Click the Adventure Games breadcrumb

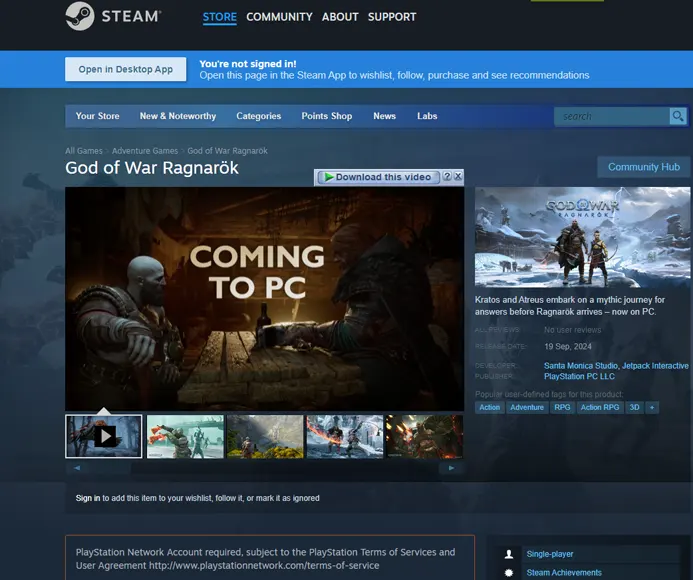(x=145, y=151)
